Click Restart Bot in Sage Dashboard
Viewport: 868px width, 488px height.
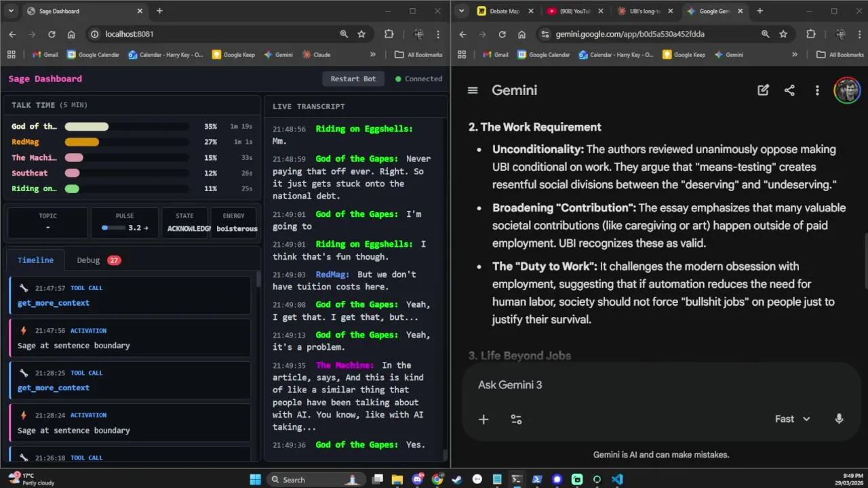(353, 79)
